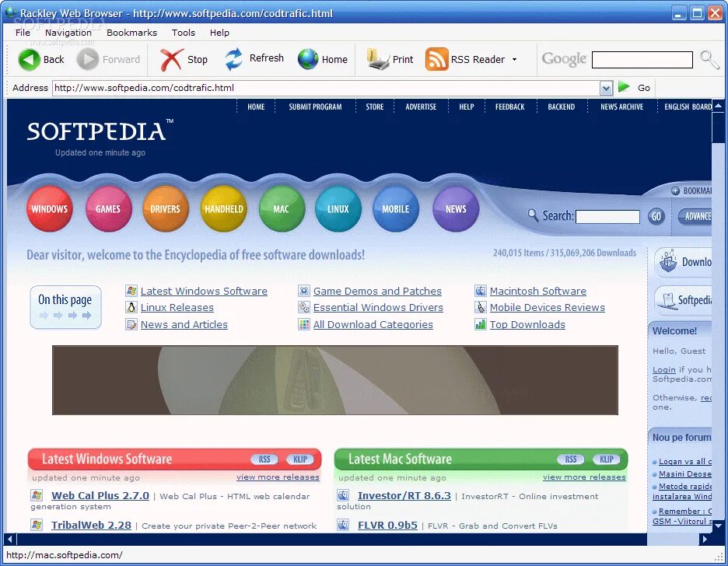This screenshot has height=566, width=728.
Task: Click KLIP button in Latest Windows Software
Action: [300, 459]
